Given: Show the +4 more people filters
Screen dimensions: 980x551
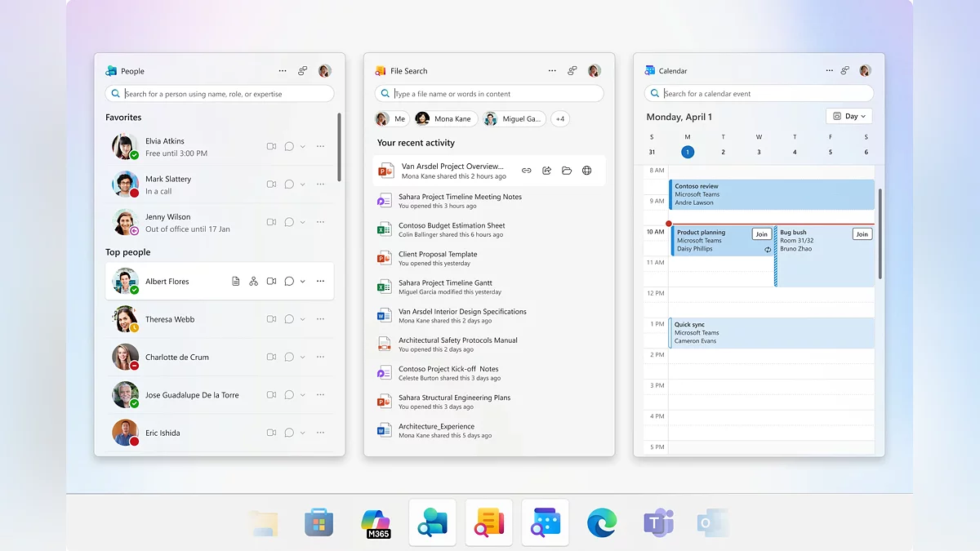Looking at the screenshot, I should pos(560,119).
